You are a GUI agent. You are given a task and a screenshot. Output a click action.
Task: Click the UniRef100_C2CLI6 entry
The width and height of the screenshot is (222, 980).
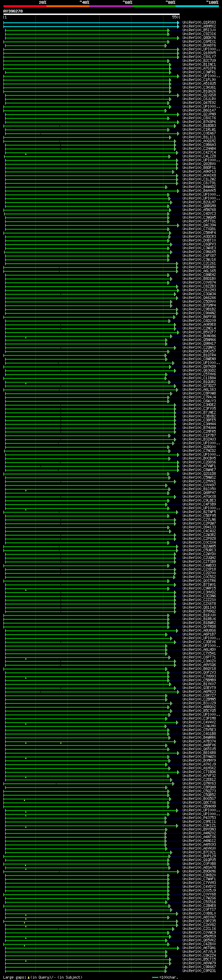click(199, 929)
